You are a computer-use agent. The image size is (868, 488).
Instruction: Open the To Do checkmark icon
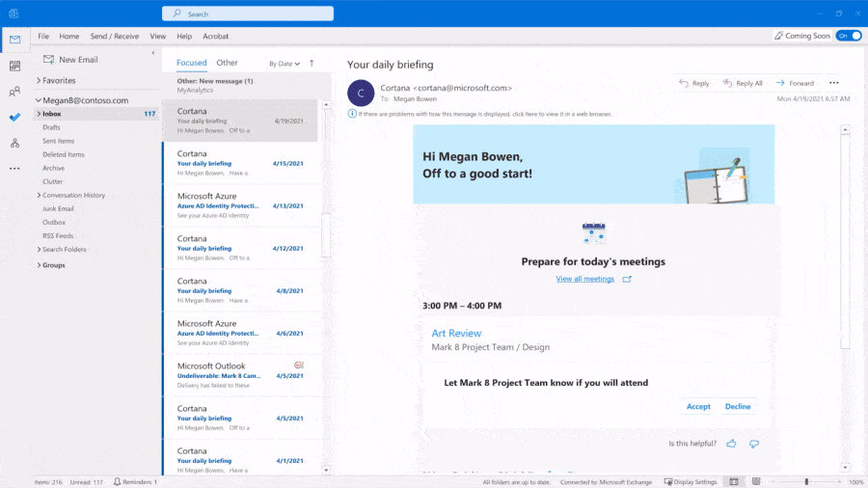tap(14, 117)
